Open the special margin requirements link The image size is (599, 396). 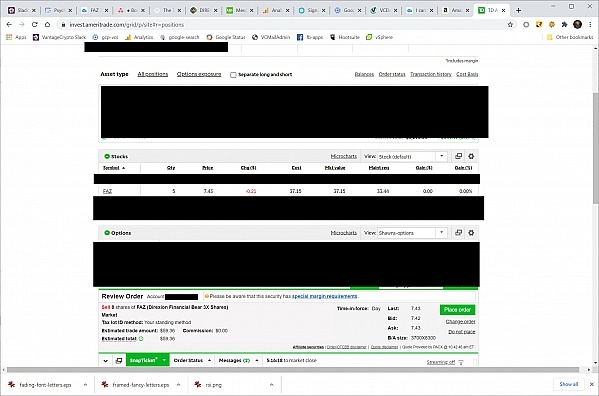click(325, 296)
